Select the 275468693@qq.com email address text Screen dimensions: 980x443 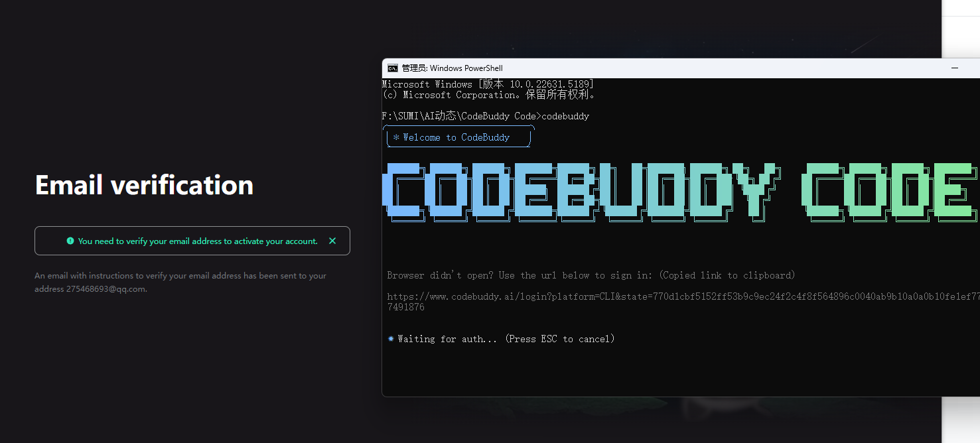tap(105, 289)
